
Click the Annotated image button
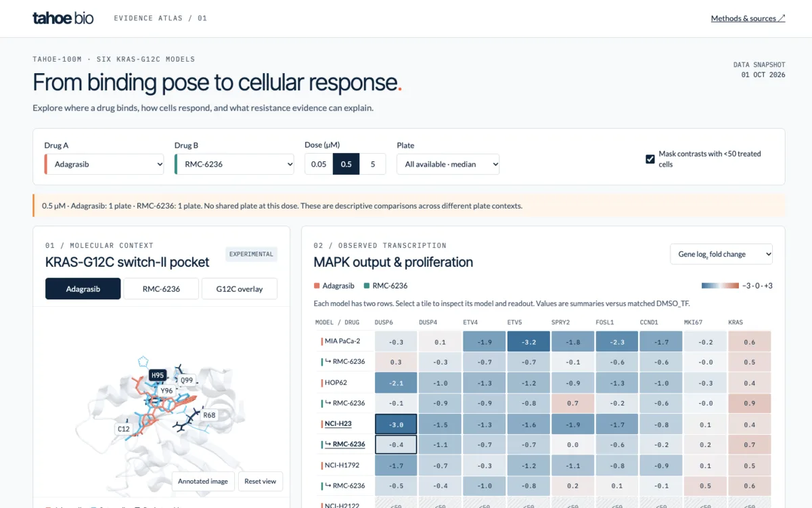(203, 481)
